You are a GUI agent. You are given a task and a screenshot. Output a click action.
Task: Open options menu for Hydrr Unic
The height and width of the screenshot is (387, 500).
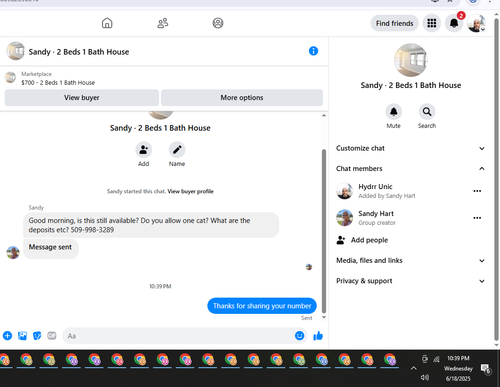[x=477, y=191]
